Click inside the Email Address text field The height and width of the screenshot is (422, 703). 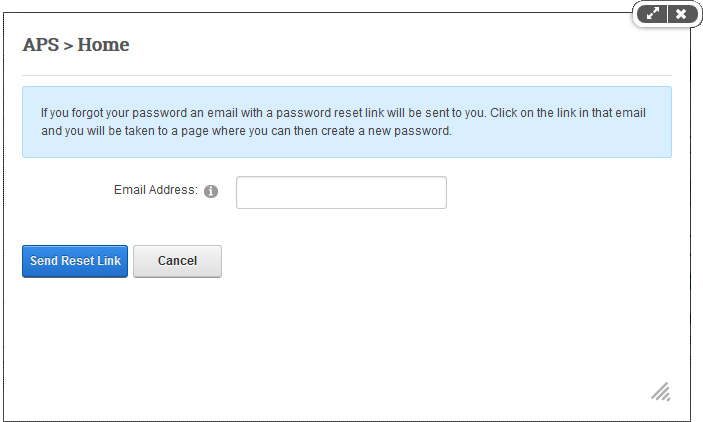point(341,192)
